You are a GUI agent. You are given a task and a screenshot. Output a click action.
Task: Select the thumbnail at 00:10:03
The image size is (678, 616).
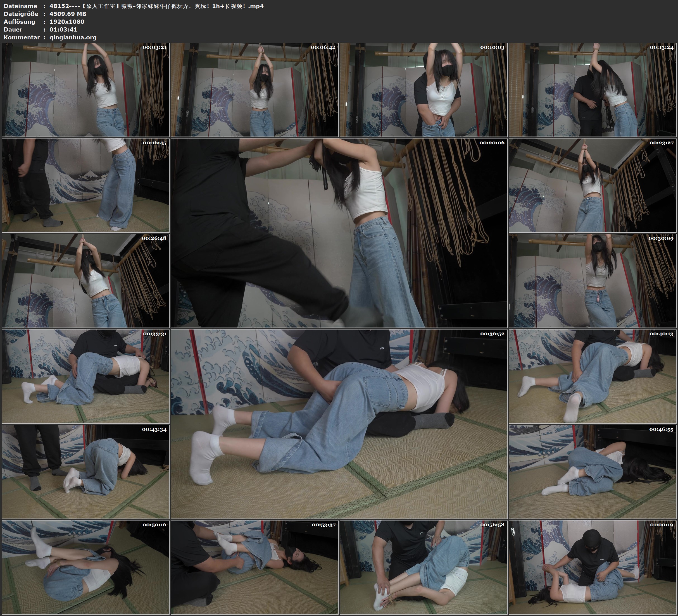423,89
